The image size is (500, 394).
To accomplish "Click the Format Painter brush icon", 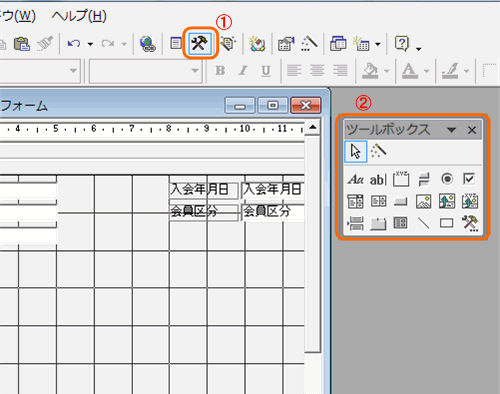I will (45, 44).
